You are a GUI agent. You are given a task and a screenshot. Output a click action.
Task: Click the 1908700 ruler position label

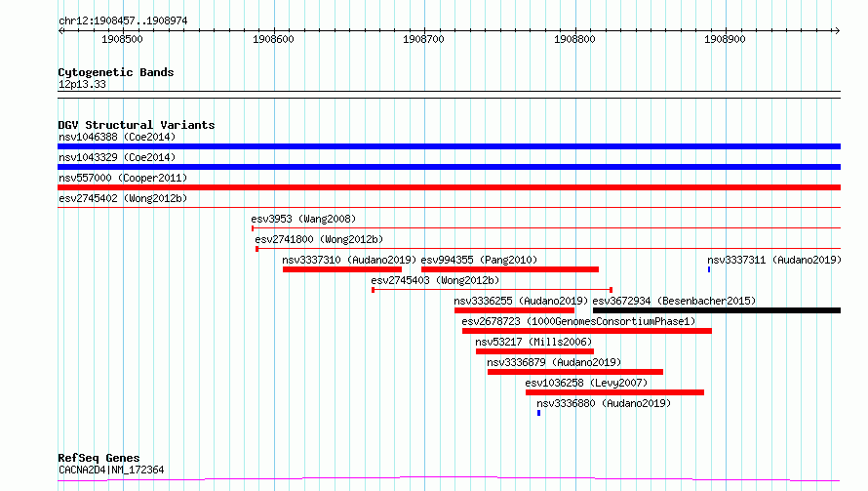click(x=423, y=39)
